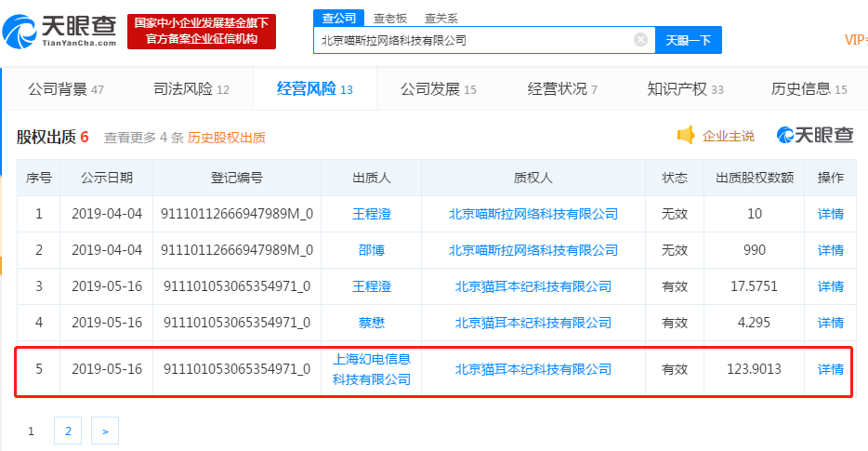
Task: Select the 查老板 search tab
Action: point(389,19)
